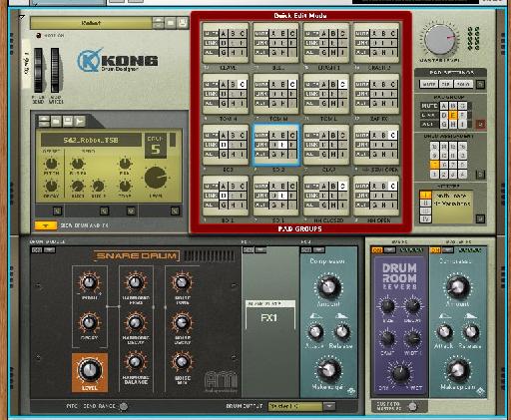
Task: Toggle the Show Drum and FX button
Action: click(46, 225)
